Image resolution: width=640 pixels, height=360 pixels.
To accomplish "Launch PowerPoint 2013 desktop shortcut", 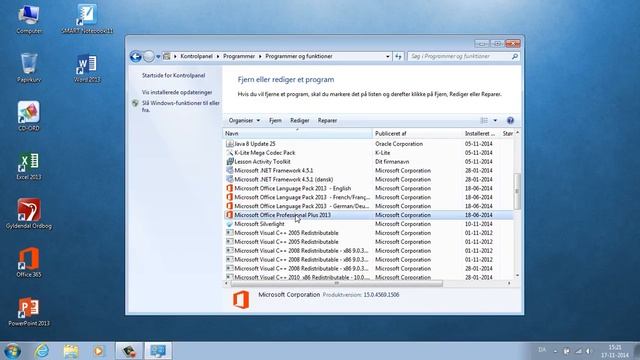I will click(29, 311).
